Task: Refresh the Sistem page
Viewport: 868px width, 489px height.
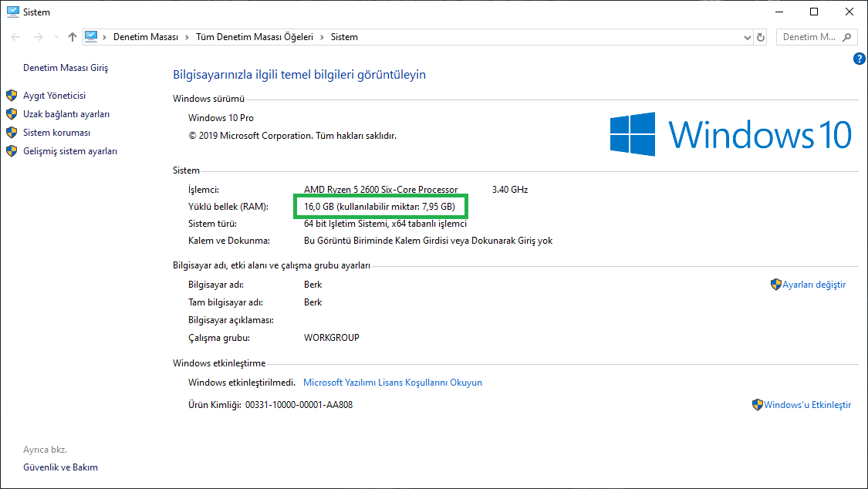Action: point(761,37)
